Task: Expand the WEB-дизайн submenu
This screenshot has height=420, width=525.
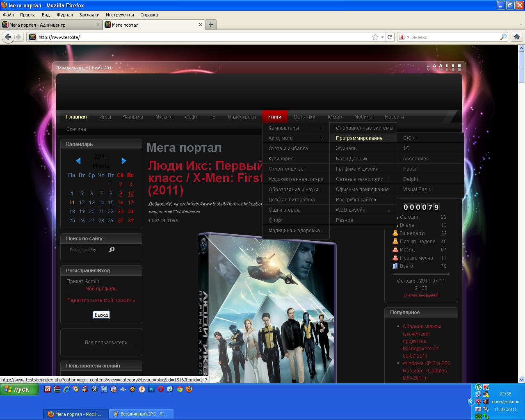Action: [363, 210]
